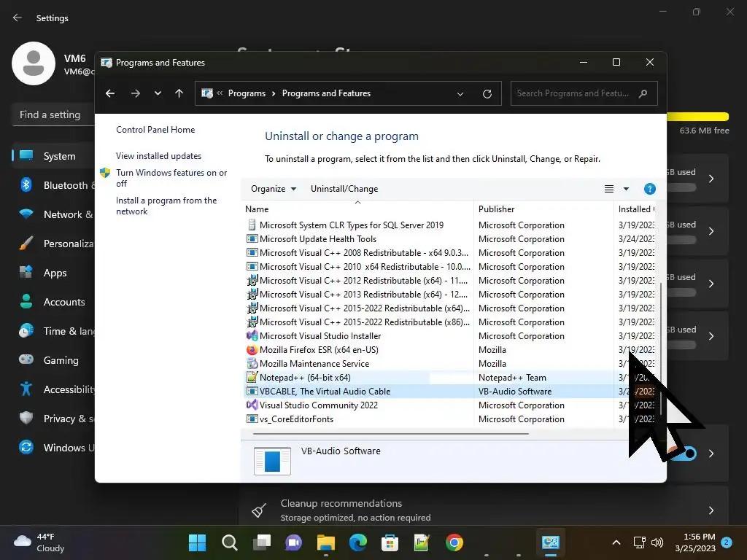This screenshot has height=560, width=747.
Task: Click the Notepad++ program icon
Action: point(252,377)
